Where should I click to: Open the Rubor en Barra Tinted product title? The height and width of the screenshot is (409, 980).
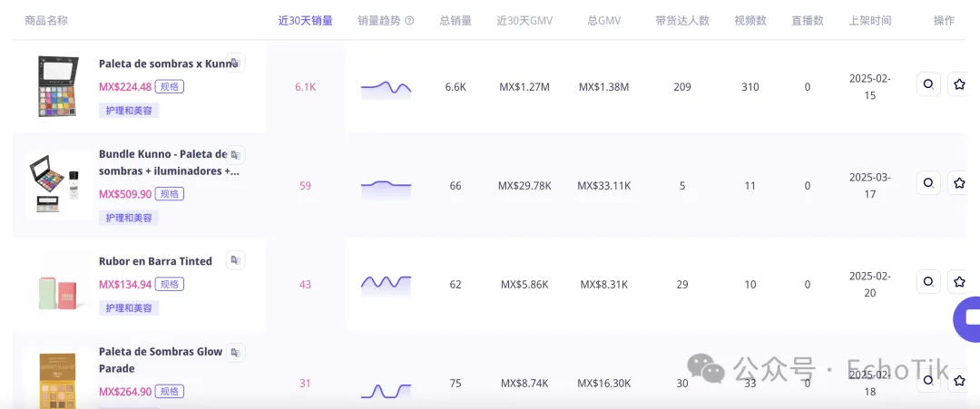point(155,261)
